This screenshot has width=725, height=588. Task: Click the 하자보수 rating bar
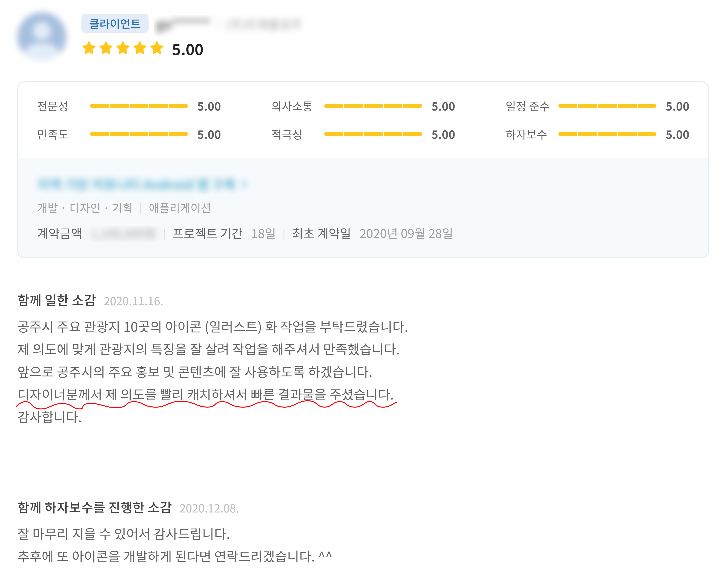click(607, 134)
